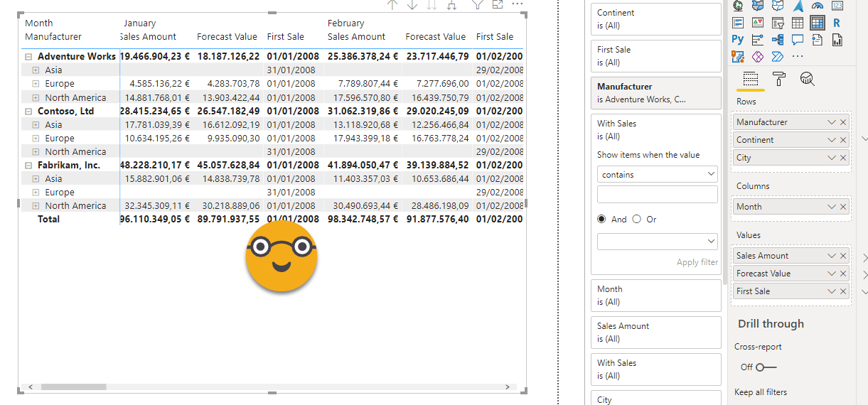The width and height of the screenshot is (868, 405).
Task: Click the visual header filter funnel icon
Action: pyautogui.click(x=477, y=4)
